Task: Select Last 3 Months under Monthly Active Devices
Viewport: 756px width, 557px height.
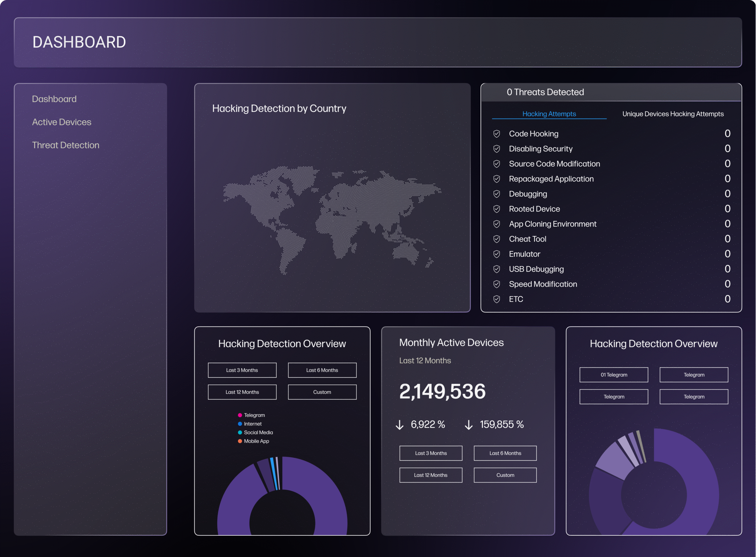Action: click(x=431, y=453)
